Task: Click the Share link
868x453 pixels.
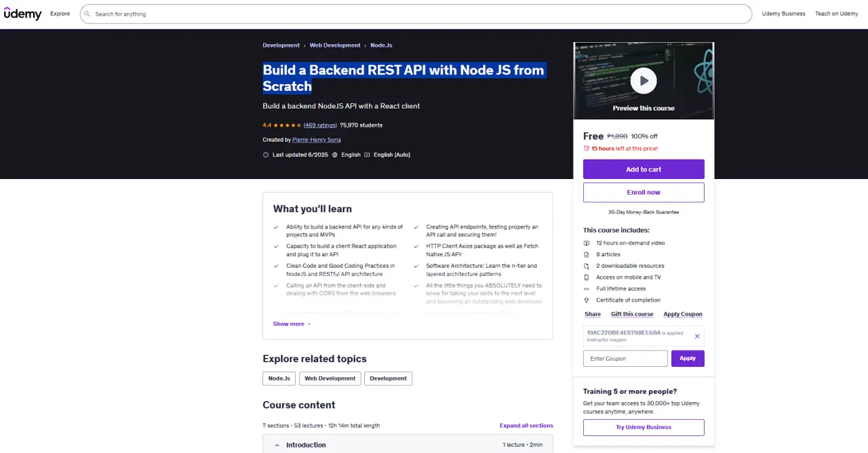Action: coord(593,315)
